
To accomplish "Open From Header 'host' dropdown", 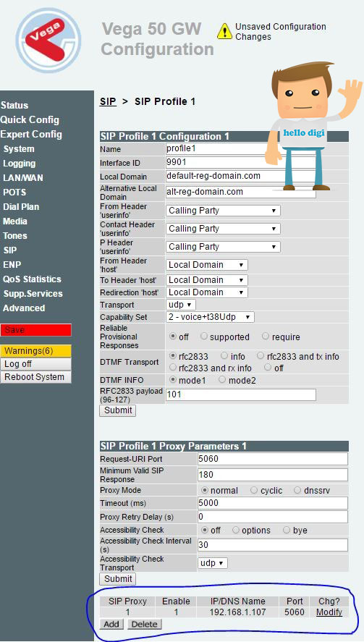I will [207, 265].
